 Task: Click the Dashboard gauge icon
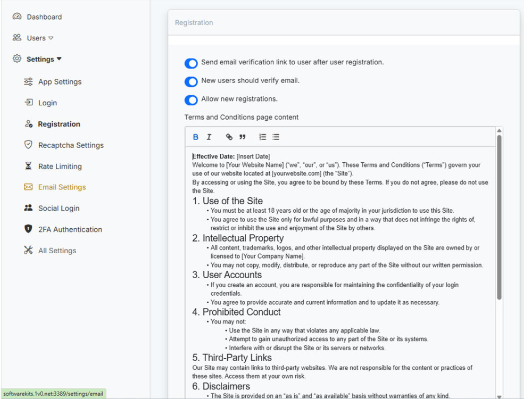17,16
